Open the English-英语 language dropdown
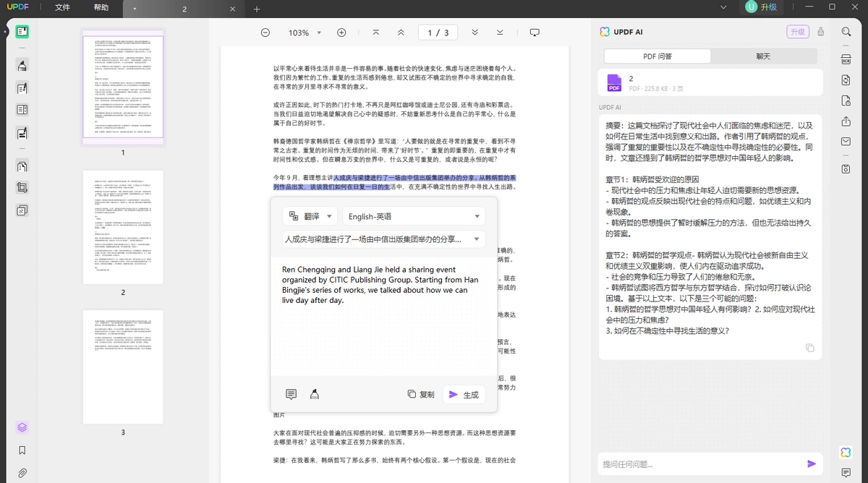868x483 pixels. [x=414, y=216]
